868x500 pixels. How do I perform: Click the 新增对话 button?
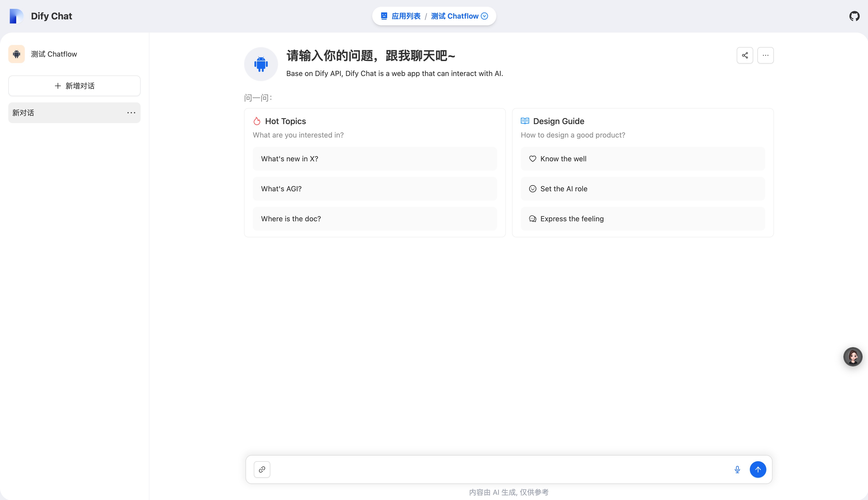(74, 86)
